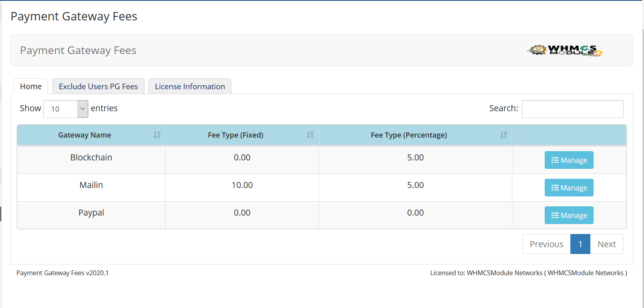Select page 1 in pagination
The image size is (644, 308).
click(580, 244)
